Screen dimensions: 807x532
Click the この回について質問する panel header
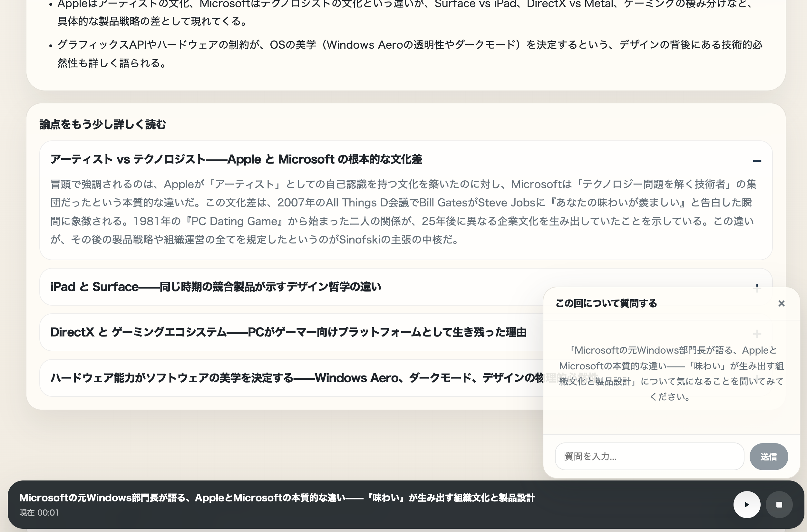606,303
